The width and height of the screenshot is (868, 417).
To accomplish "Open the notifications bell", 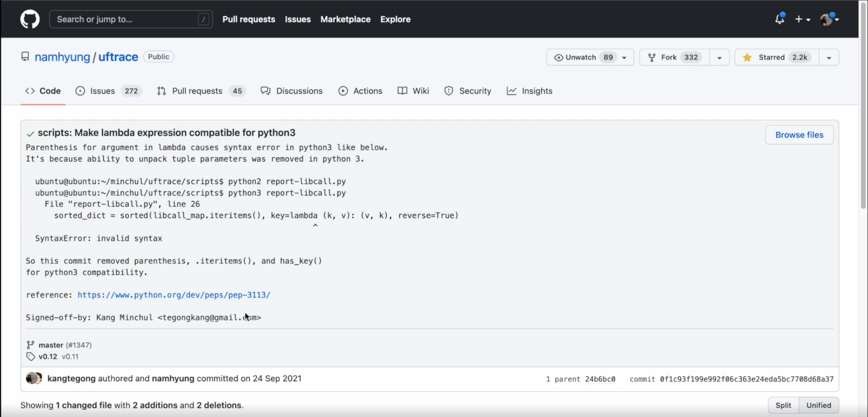I will point(779,19).
